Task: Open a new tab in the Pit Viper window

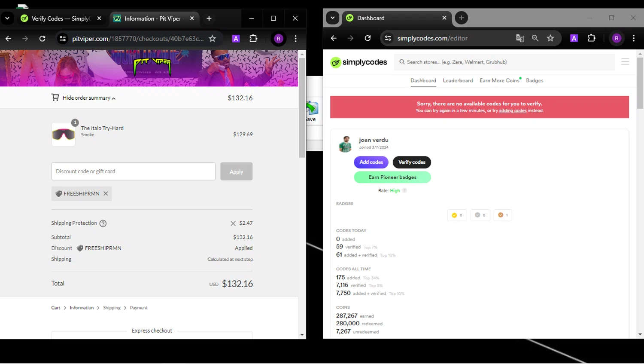Action: click(x=209, y=18)
